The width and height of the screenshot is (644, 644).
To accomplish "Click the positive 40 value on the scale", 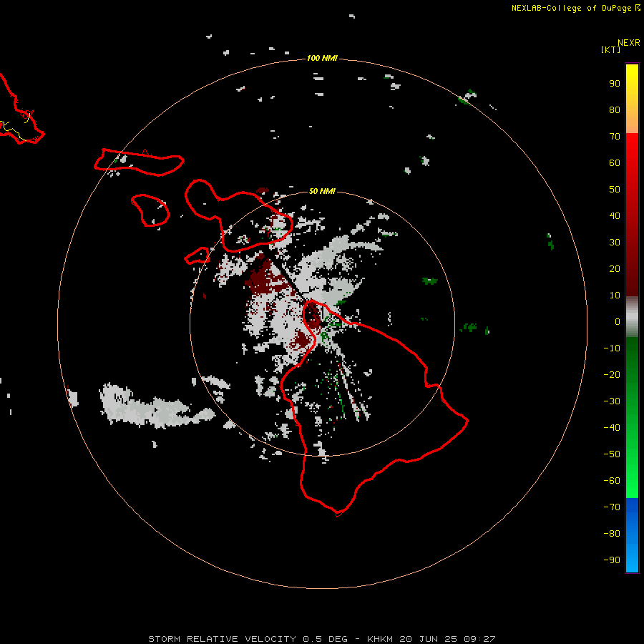I will click(x=615, y=215).
